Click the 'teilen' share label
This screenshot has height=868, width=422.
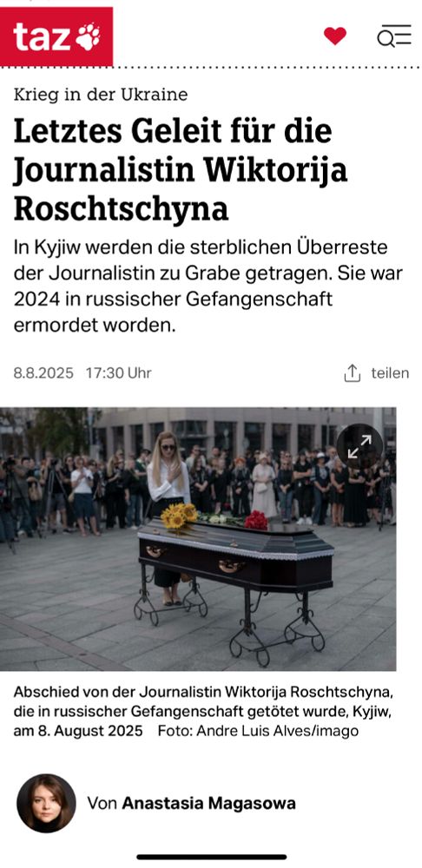(x=390, y=373)
